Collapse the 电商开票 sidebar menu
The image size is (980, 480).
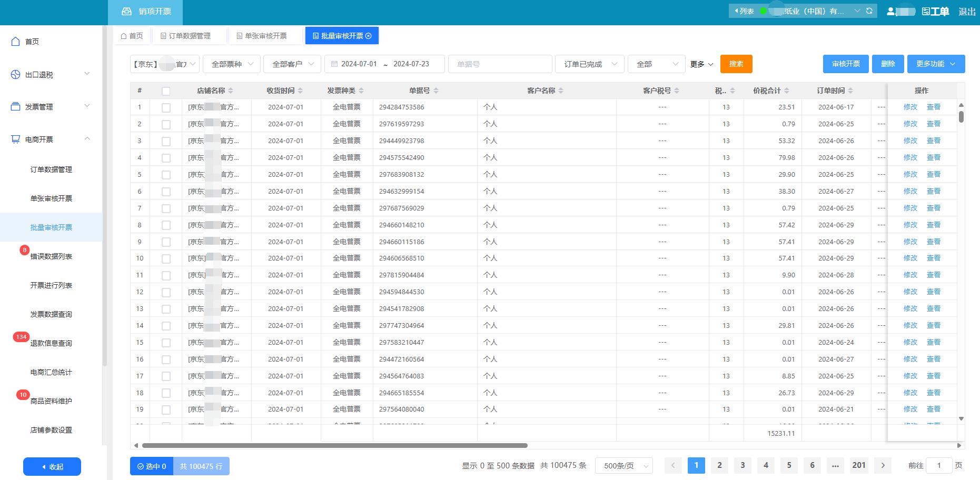coord(87,139)
